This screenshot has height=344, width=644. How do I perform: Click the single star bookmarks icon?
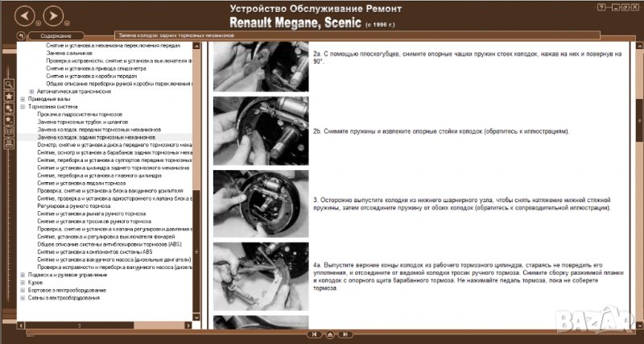(9, 95)
